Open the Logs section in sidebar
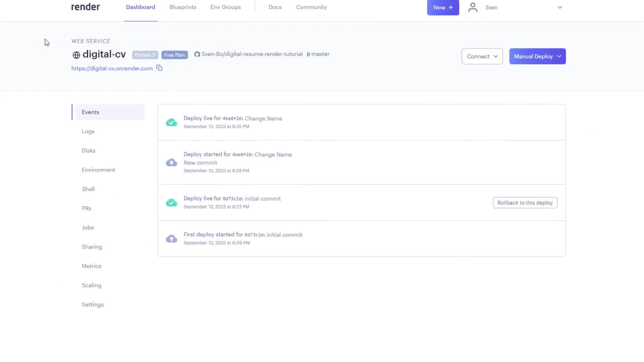644x362 pixels. pyautogui.click(x=88, y=131)
